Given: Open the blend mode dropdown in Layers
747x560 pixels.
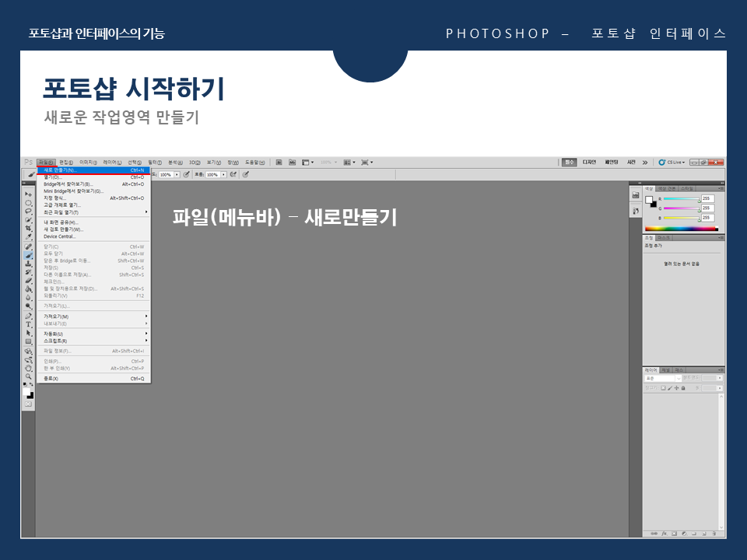Looking at the screenshot, I should tap(663, 378).
